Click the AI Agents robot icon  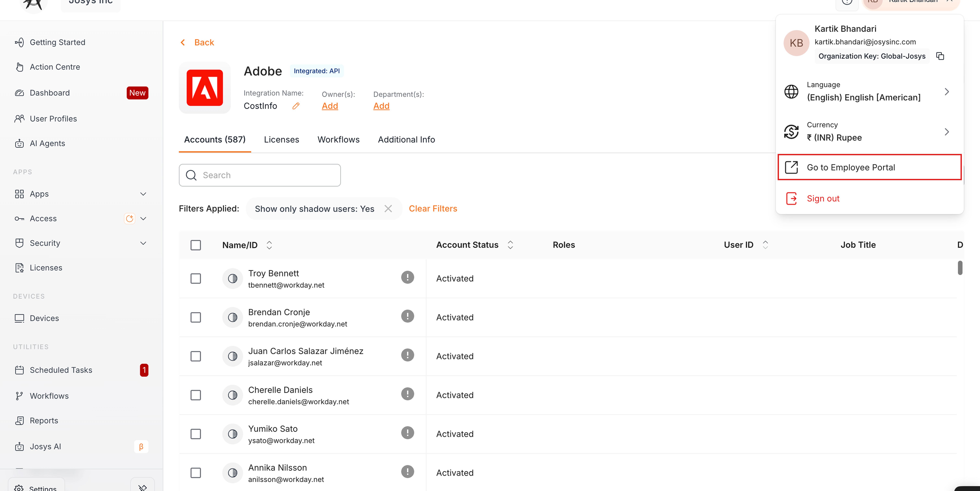(19, 143)
